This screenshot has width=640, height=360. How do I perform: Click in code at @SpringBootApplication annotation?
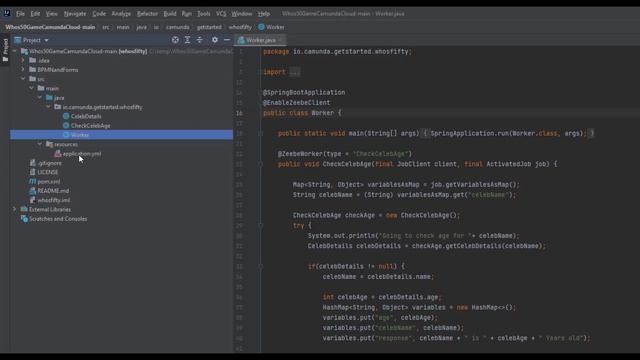tap(304, 93)
